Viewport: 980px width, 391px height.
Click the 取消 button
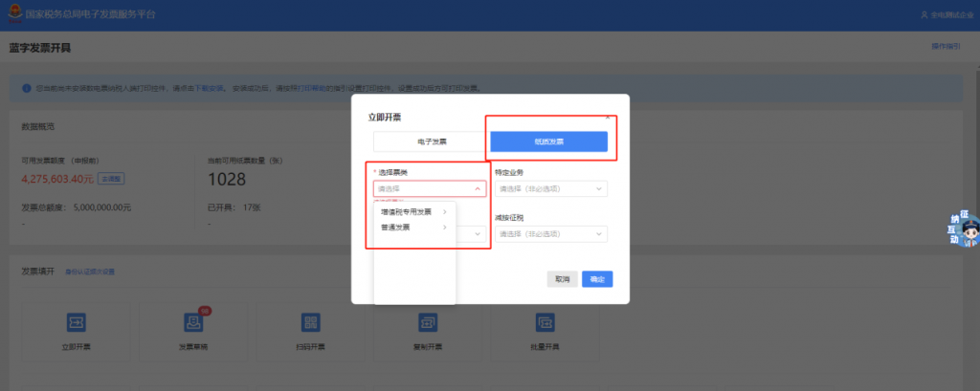pos(562,279)
